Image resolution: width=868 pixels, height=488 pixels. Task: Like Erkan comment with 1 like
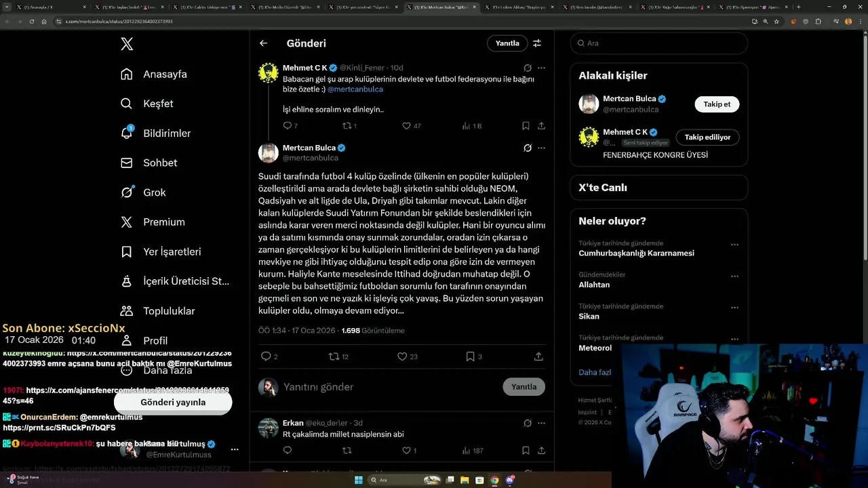(x=409, y=451)
